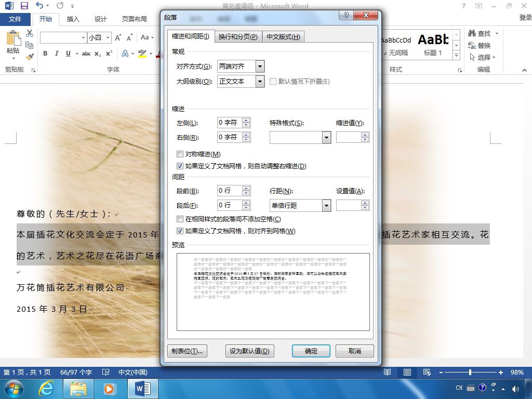Check the mirror indents checkbox 对称缩进
The image size is (532, 399).
pyautogui.click(x=180, y=154)
